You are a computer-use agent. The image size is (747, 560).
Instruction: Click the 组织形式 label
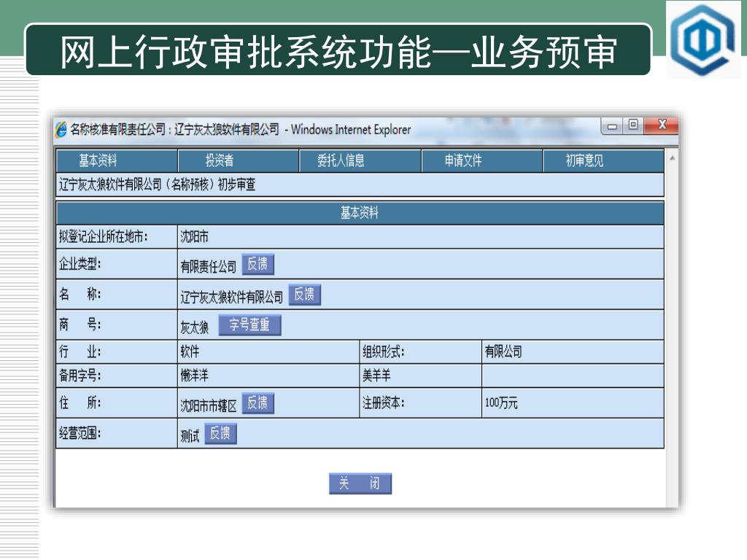(384, 352)
